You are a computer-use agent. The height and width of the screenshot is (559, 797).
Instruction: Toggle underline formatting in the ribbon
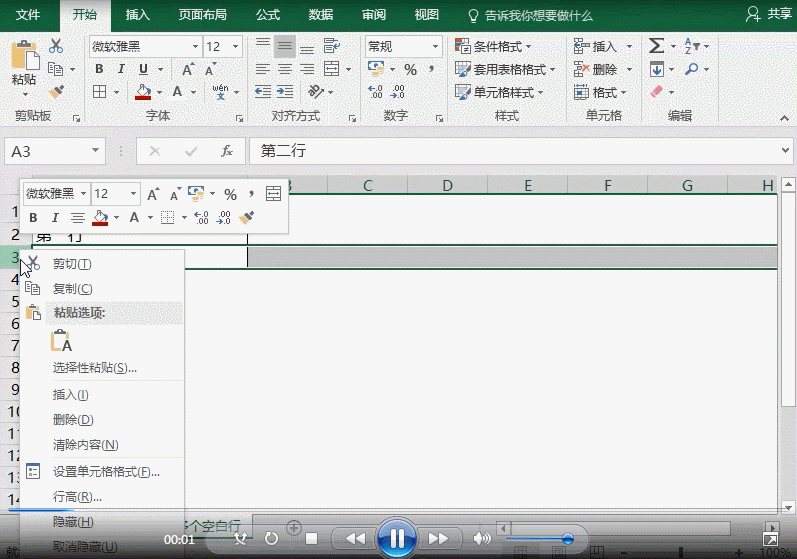coord(144,69)
